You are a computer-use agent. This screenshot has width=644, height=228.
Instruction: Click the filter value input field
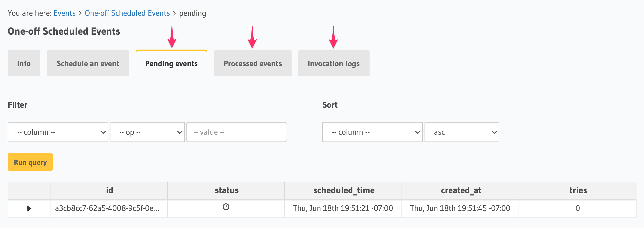236,132
